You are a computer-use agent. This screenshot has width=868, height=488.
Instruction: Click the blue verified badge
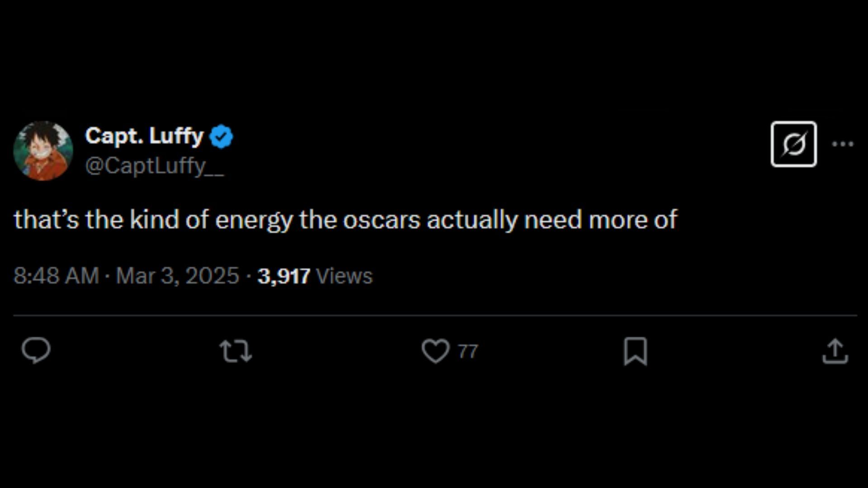(221, 136)
